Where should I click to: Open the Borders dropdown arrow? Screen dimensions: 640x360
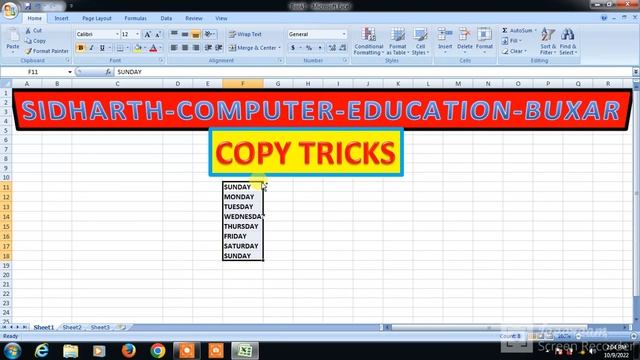tap(127, 48)
